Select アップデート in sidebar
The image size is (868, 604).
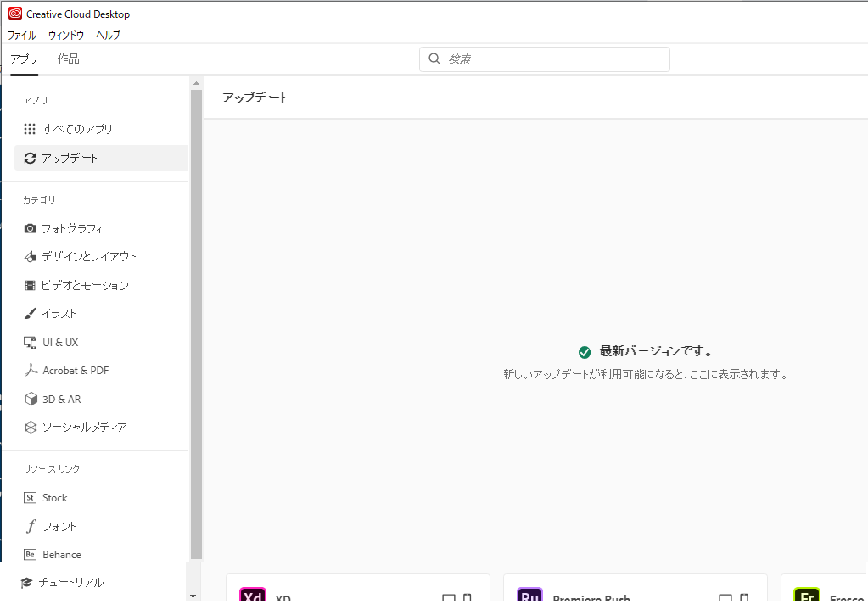(101, 158)
